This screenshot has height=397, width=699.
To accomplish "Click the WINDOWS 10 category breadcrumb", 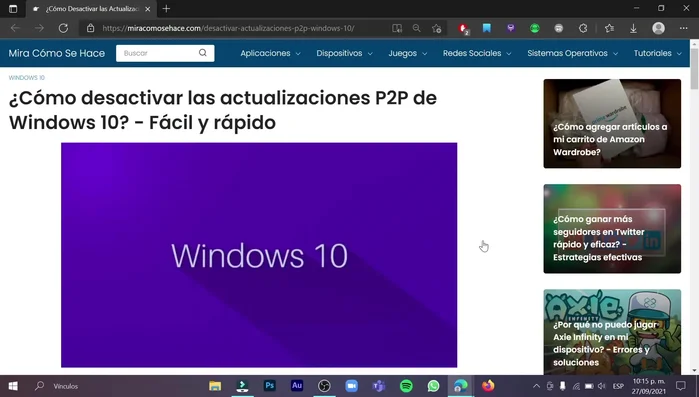I will [27, 78].
